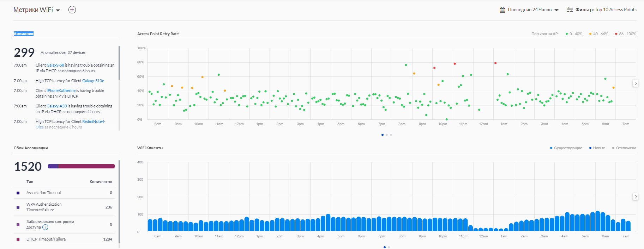Toggle the 66 - 100% retry rate legend
This screenshot has height=249, width=644.
(x=626, y=34)
